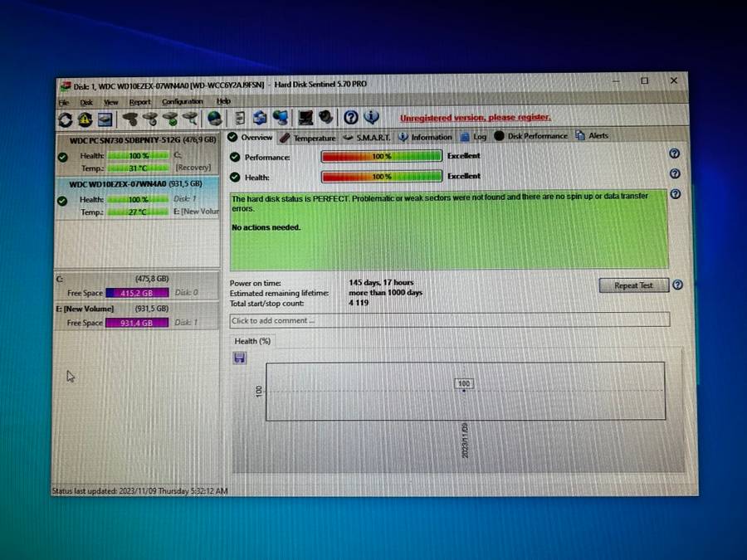This screenshot has width=747, height=560.
Task: Switch to the Temperature tab
Action: click(309, 138)
